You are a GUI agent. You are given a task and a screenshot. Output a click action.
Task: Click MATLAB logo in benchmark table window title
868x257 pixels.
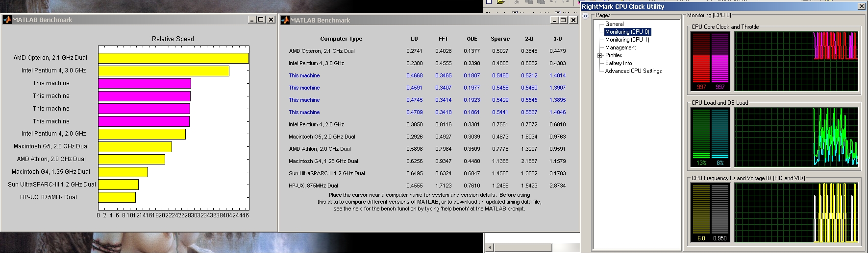(285, 20)
